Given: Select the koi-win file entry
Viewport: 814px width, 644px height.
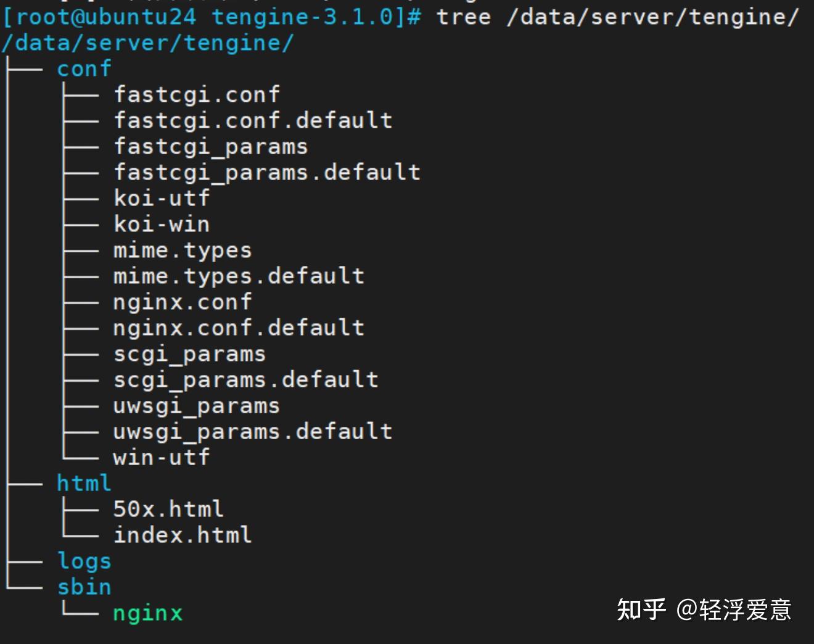Looking at the screenshot, I should tap(162, 224).
